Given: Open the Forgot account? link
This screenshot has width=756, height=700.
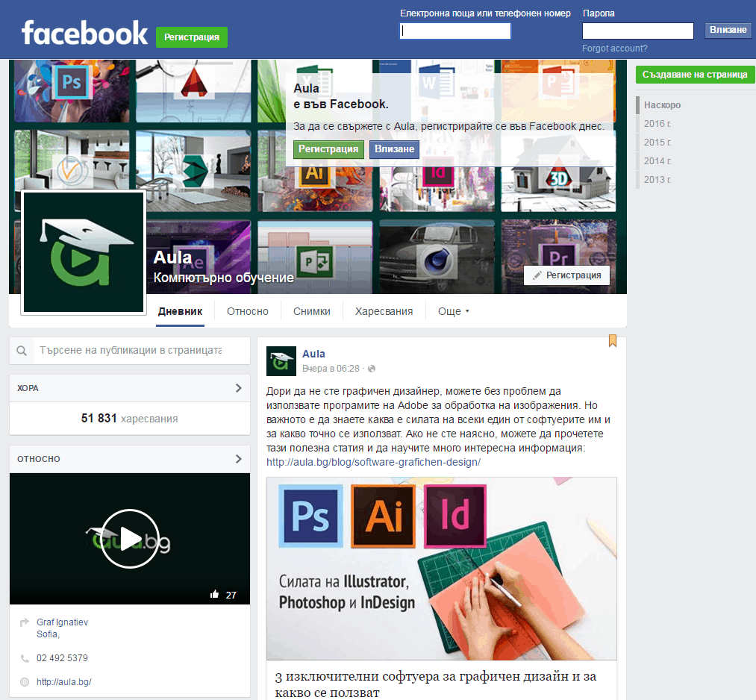Looking at the screenshot, I should click(x=614, y=49).
